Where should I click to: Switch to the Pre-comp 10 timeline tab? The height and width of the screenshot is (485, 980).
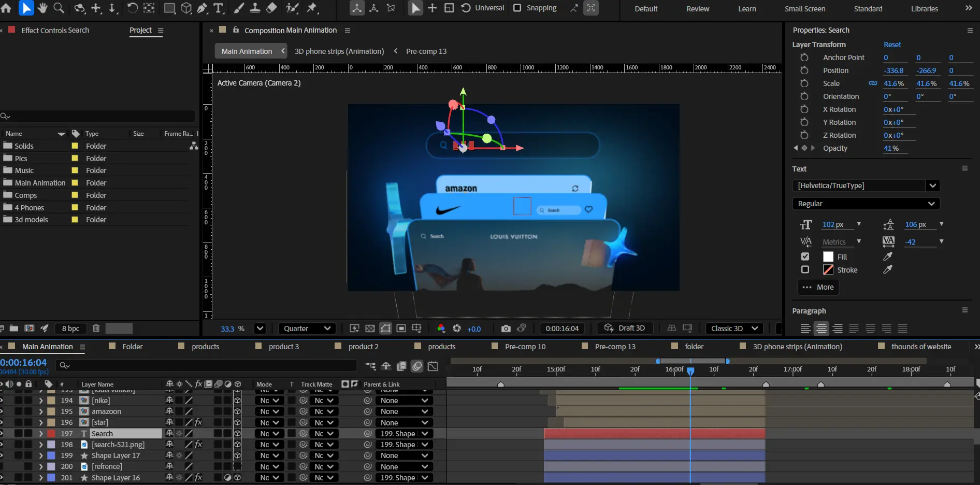[525, 347]
